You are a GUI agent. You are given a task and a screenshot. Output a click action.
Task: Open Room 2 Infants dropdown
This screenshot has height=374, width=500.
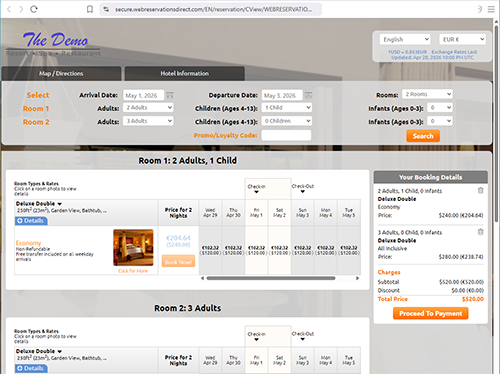(440, 121)
